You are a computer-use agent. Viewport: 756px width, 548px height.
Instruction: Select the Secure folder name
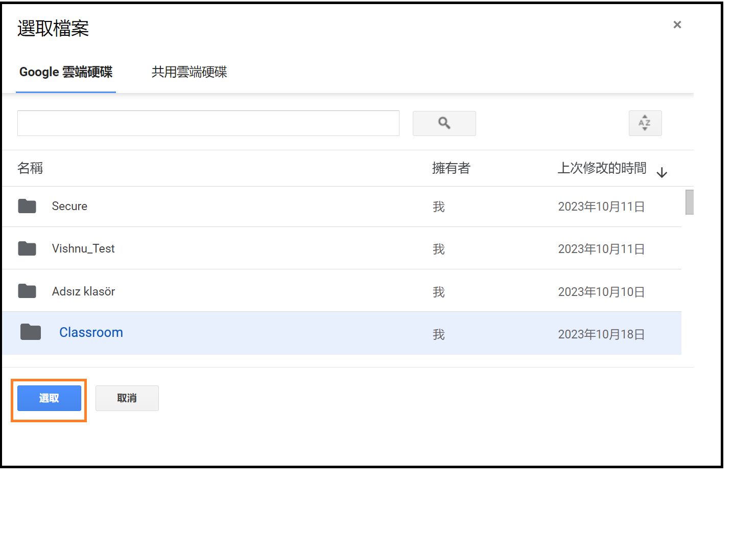pos(69,206)
